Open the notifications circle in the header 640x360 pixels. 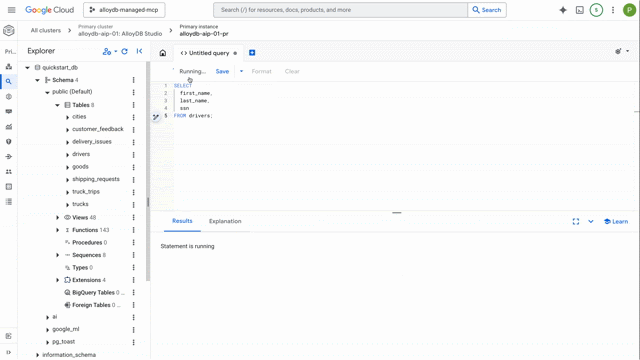(596, 10)
